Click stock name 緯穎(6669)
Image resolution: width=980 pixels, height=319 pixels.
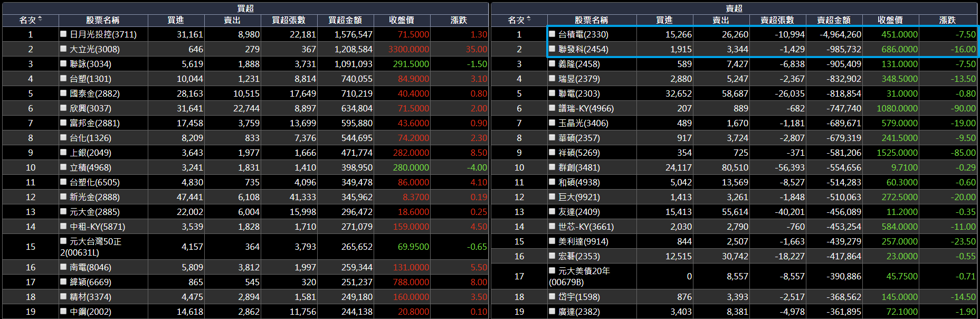(x=90, y=282)
